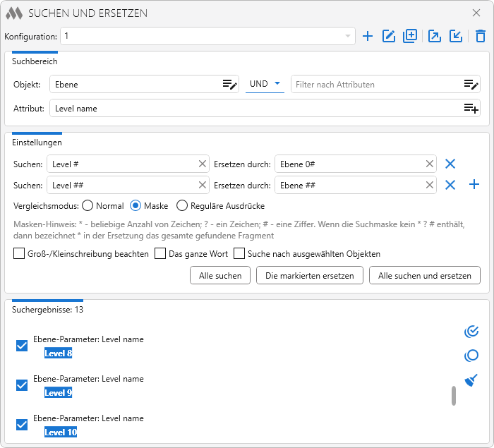Click the rename configuration pencil icon
The image size is (494, 448).
[x=388, y=36]
